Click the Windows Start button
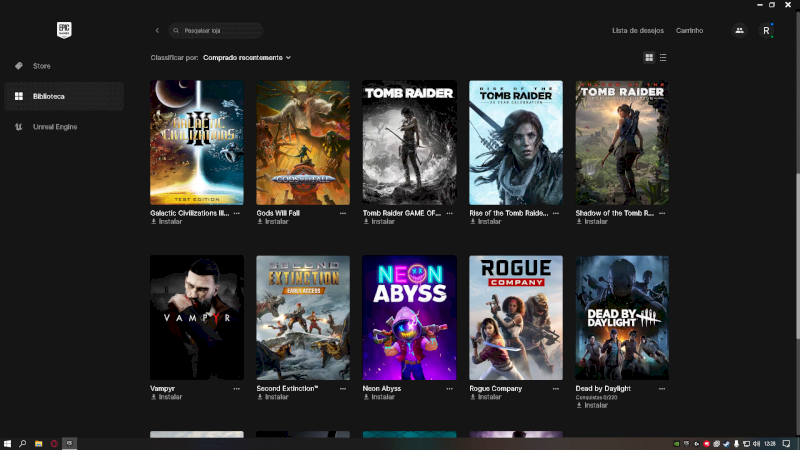800x450 pixels. click(7, 443)
